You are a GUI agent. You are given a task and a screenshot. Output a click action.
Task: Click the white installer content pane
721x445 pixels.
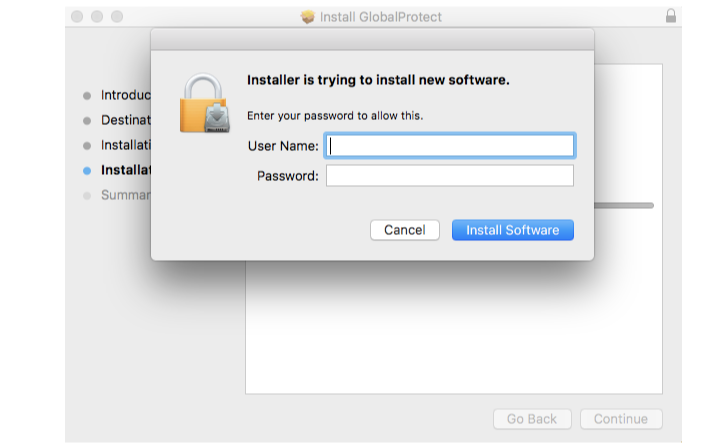coord(450,330)
